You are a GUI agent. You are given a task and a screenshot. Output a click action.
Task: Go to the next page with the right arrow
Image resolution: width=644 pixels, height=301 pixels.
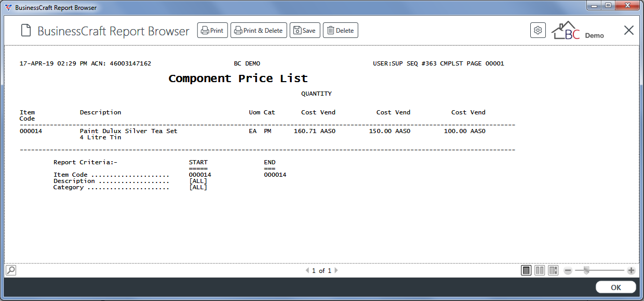coord(336,271)
